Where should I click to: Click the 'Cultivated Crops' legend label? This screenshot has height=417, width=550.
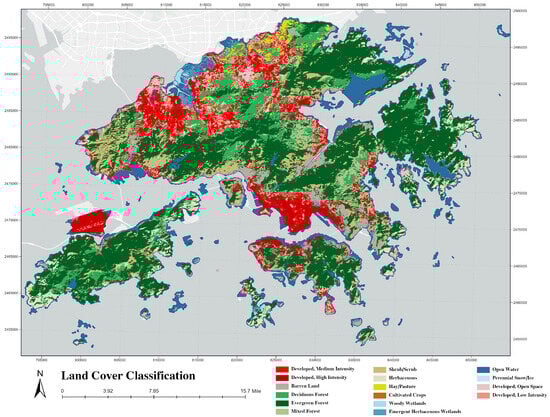point(407,395)
